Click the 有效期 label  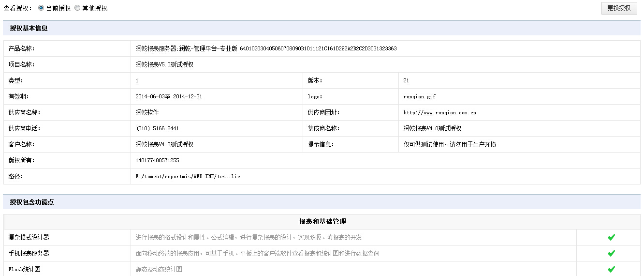(19, 97)
